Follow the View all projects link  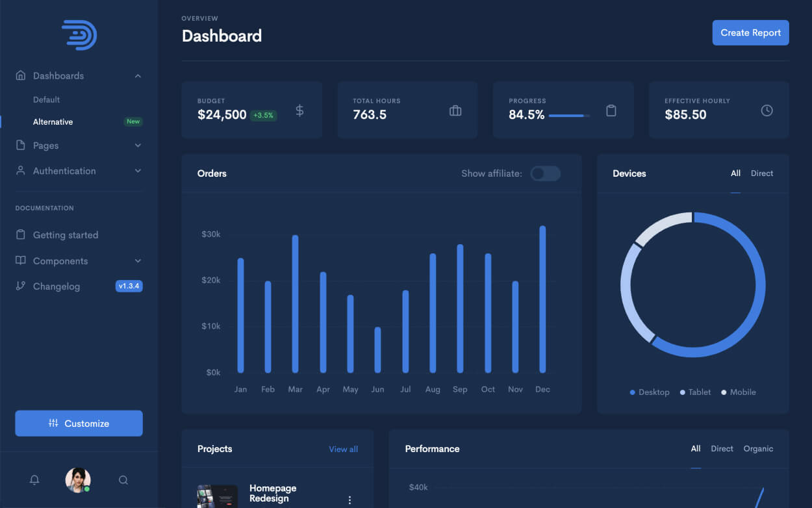[x=343, y=449]
